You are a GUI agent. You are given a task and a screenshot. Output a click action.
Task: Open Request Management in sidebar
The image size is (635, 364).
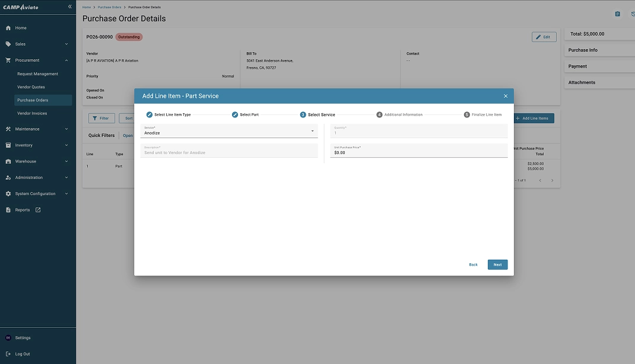37,74
